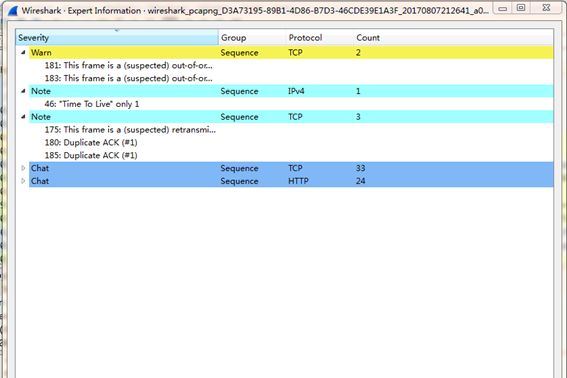Collapse the Note IPv4 group
This screenshot has width=567, height=378.
pyautogui.click(x=23, y=91)
